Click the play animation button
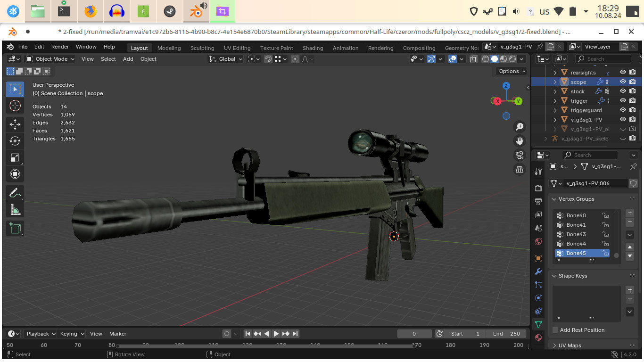Image resolution: width=644 pixels, height=362 pixels. pos(276,334)
